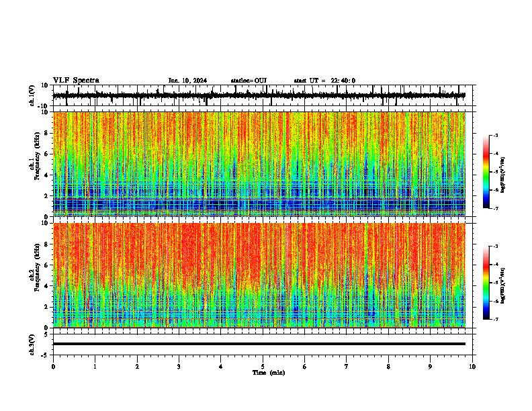Click the flat ch.3 voltage trace line

tap(259, 344)
